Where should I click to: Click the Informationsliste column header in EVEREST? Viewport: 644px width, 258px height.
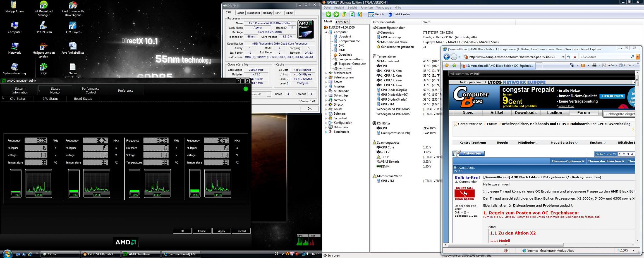pos(396,22)
